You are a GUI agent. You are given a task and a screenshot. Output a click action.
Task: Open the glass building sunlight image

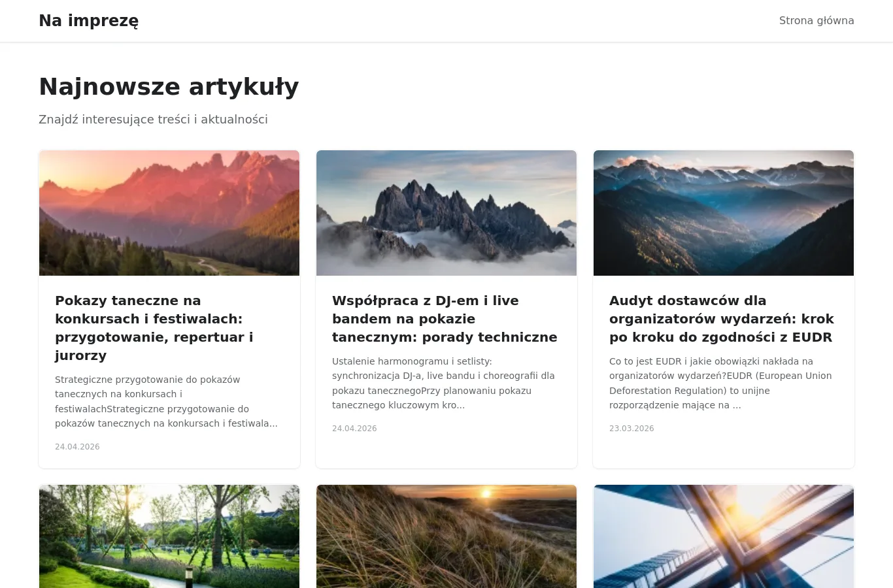tap(724, 536)
